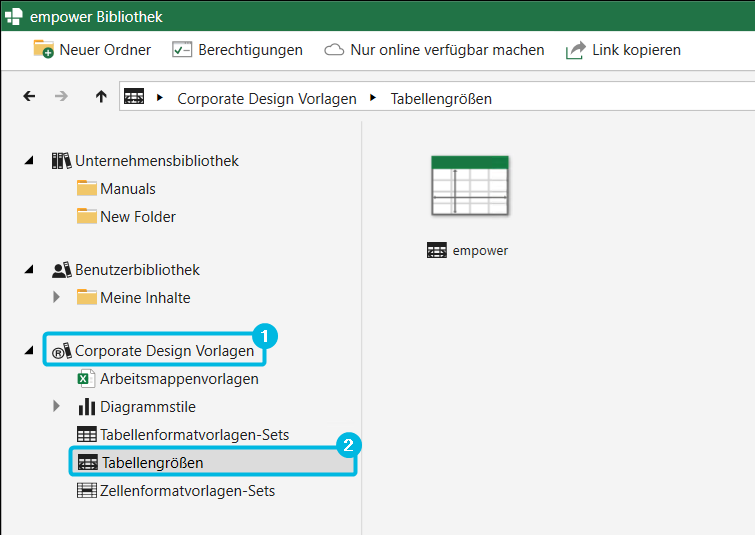Image resolution: width=755 pixels, height=535 pixels.
Task: Collapse the Unternehmensbibliothek tree node
Action: (29, 160)
